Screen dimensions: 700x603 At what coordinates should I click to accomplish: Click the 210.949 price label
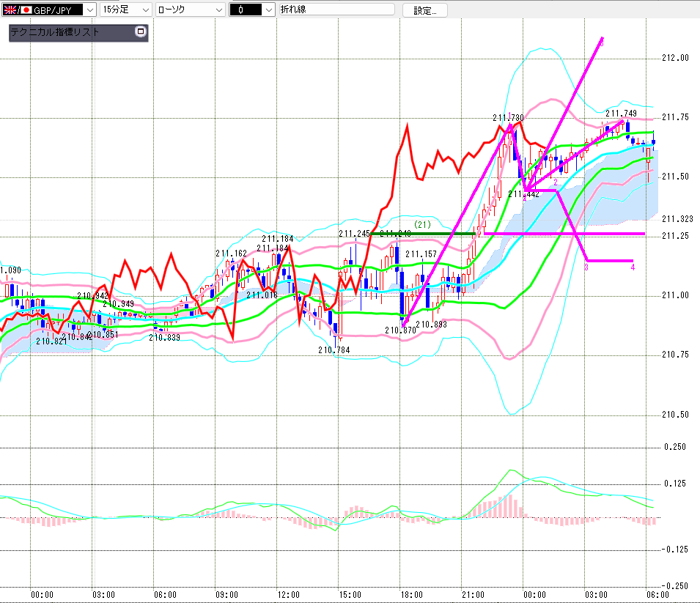(x=118, y=304)
